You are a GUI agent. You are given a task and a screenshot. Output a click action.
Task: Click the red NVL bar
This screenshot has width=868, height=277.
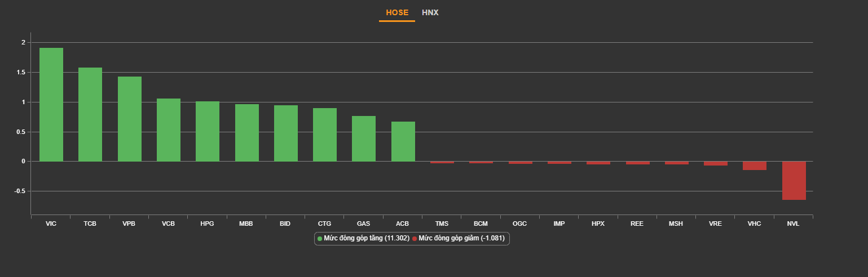click(794, 181)
